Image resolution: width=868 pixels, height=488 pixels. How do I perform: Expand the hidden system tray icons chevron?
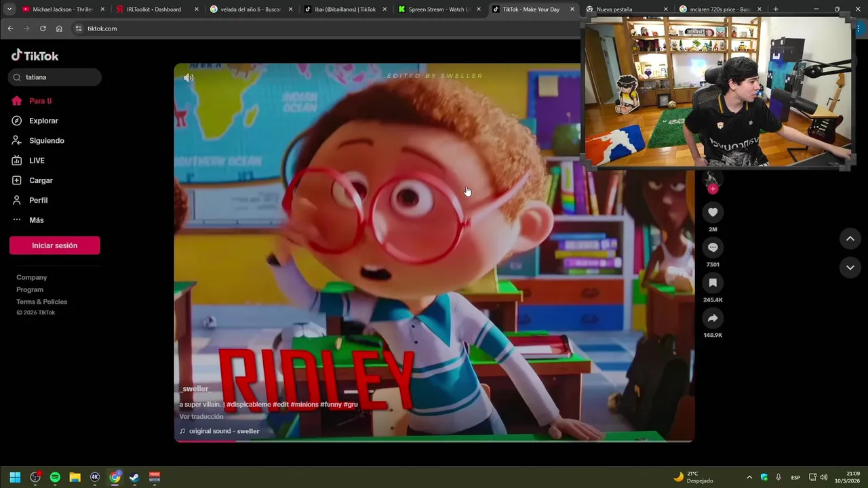click(x=749, y=477)
